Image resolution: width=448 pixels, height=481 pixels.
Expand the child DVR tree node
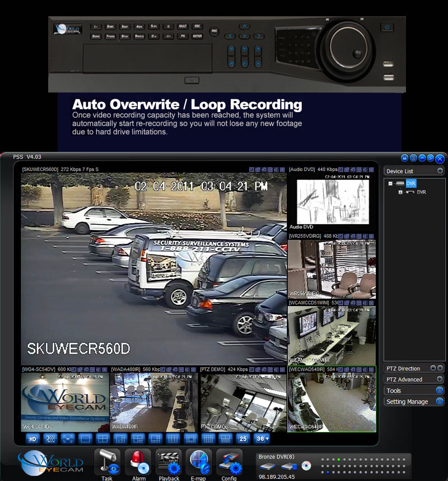(x=400, y=192)
